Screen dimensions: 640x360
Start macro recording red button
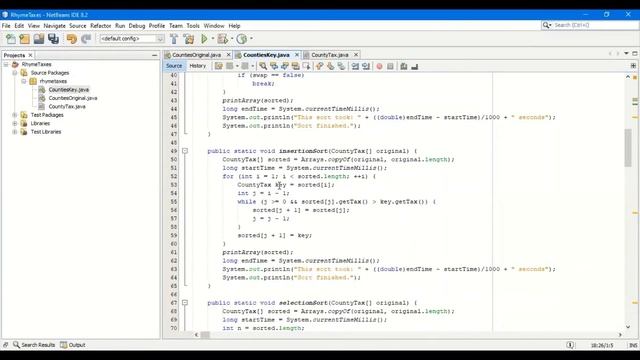click(x=379, y=66)
